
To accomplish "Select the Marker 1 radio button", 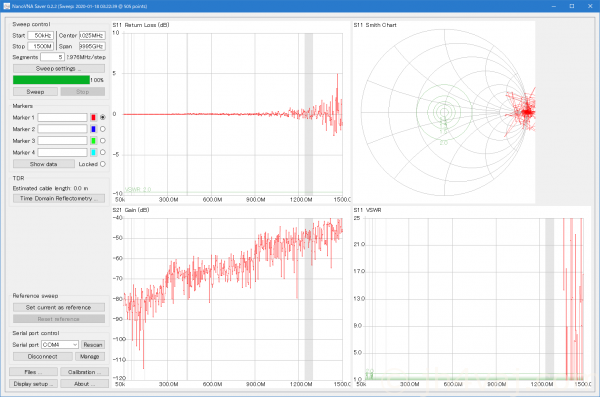I will [103, 118].
